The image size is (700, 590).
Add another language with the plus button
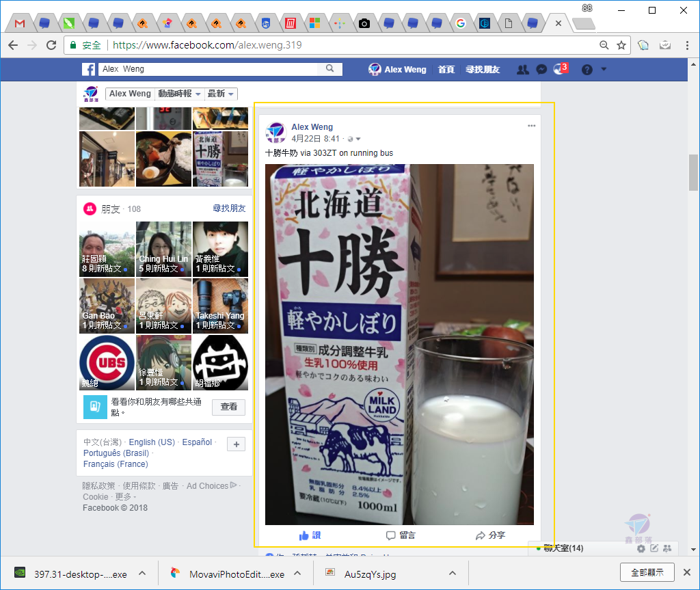(x=236, y=444)
